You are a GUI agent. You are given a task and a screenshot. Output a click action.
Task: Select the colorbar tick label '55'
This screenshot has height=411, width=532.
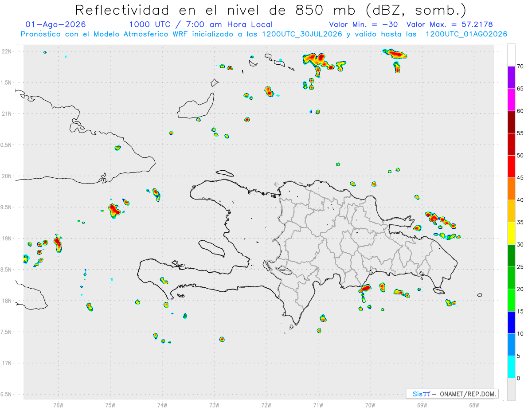pyautogui.click(x=520, y=133)
